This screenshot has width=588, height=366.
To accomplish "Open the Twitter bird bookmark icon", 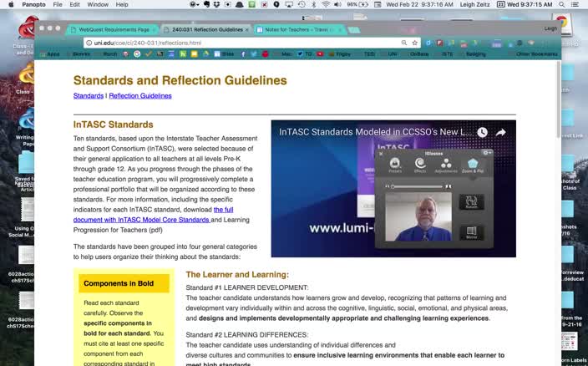I will coord(254,54).
